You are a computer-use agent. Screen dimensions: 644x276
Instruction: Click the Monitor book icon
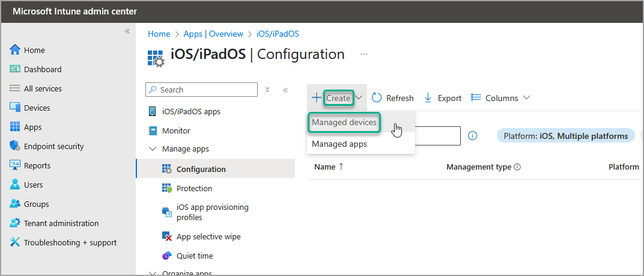coord(153,131)
